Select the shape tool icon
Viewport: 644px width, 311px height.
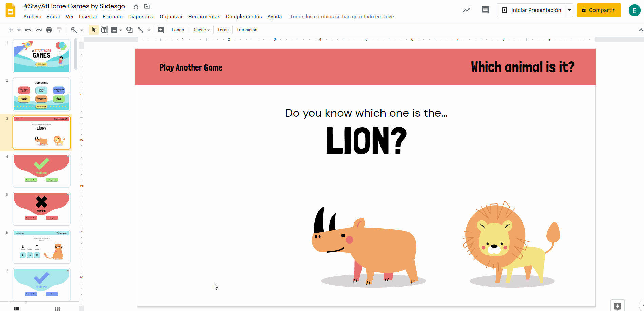pos(130,30)
